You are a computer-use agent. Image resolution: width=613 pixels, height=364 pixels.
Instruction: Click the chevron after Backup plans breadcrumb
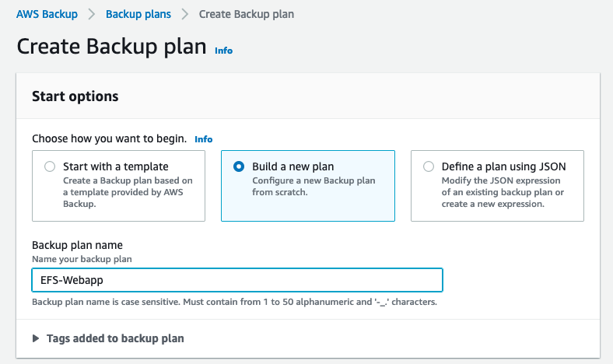[x=185, y=14]
